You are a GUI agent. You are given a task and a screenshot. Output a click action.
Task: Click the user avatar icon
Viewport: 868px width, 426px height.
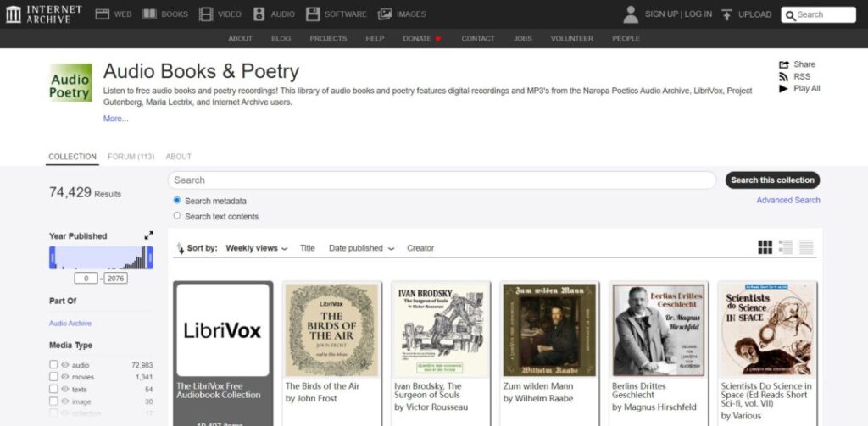631,14
